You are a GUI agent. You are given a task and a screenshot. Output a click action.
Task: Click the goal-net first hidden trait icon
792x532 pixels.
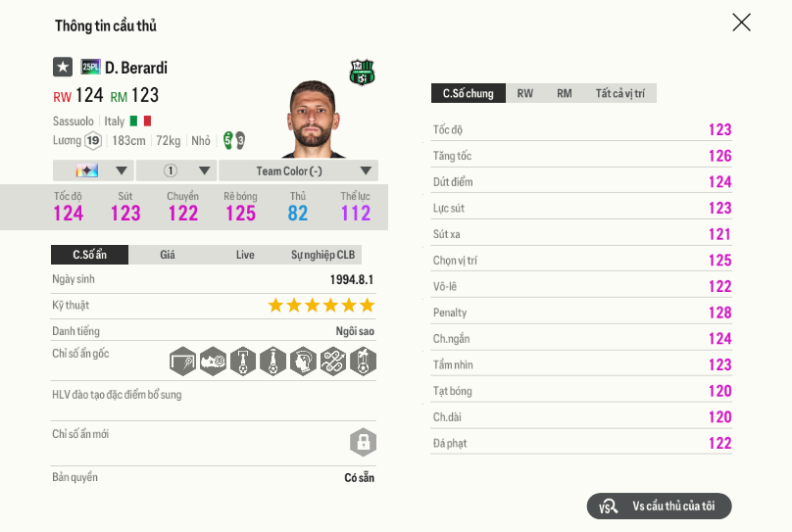(182, 362)
